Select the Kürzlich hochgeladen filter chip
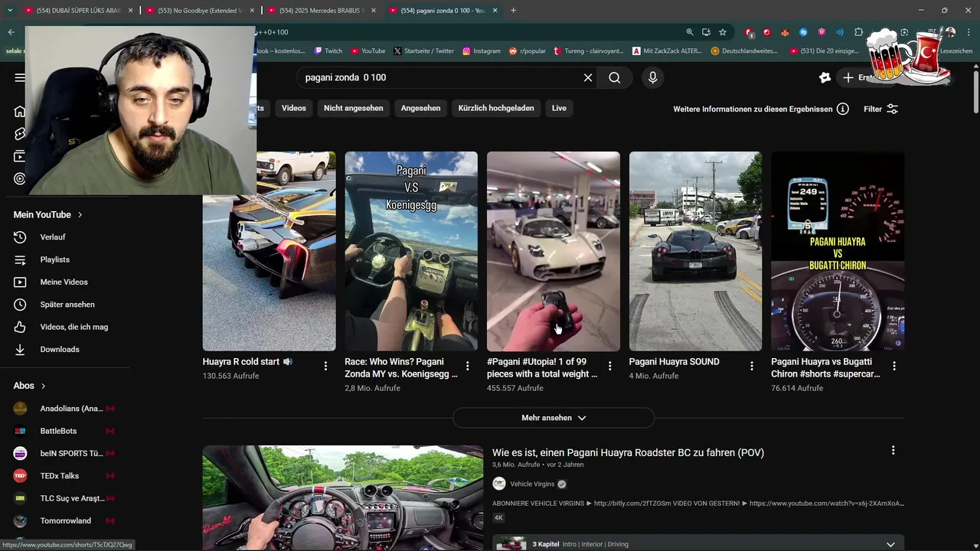This screenshot has width=980, height=551. pyautogui.click(x=496, y=108)
